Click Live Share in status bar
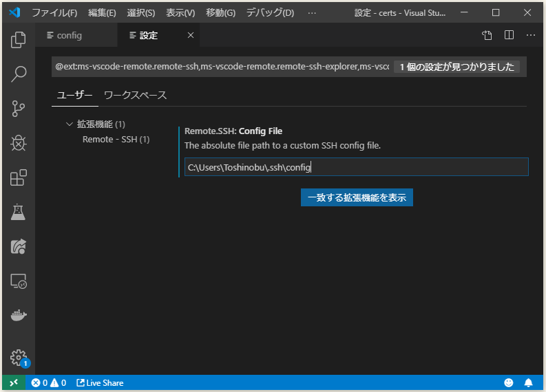The image size is (546, 392). pos(100,383)
